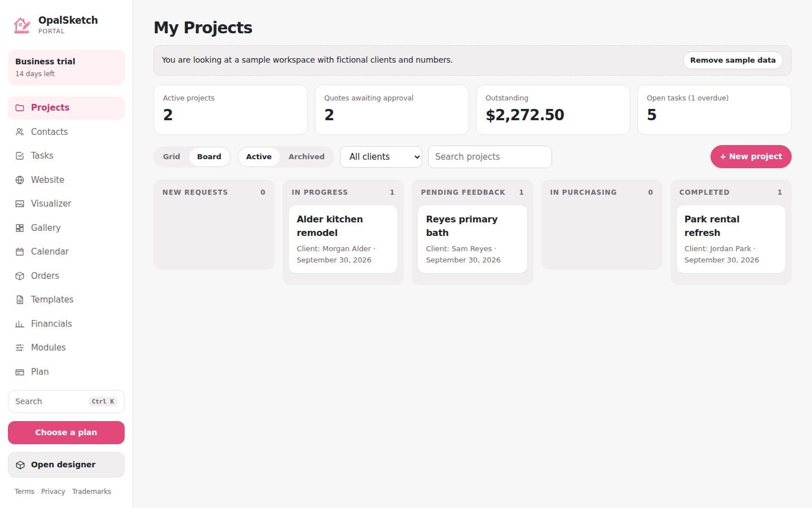Show Active projects filter
This screenshot has height=508, width=812.
[x=259, y=157]
